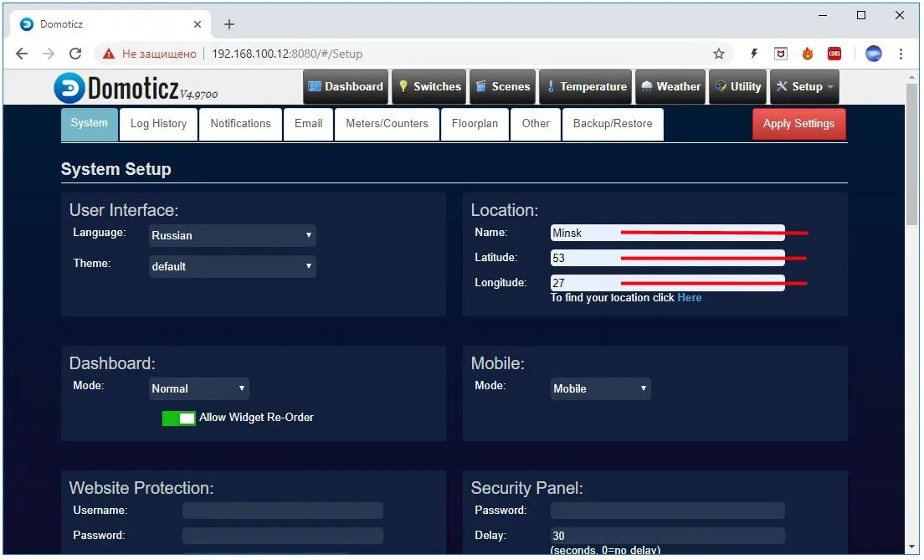The height and width of the screenshot is (560, 924).
Task: Bookmark this page with the star icon
Action: (x=718, y=54)
